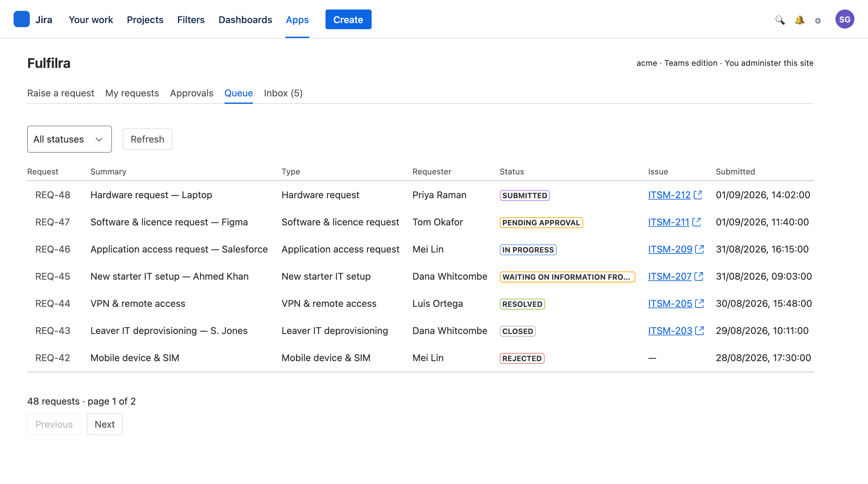Click the Previous page button
The image size is (868, 484).
(x=54, y=424)
